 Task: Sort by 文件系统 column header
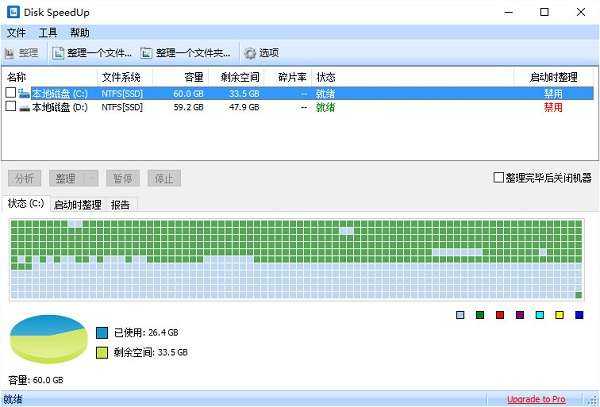pos(125,77)
